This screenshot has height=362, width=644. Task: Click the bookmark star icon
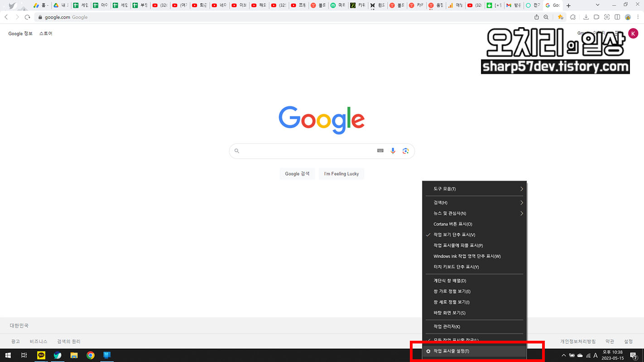coord(561,17)
